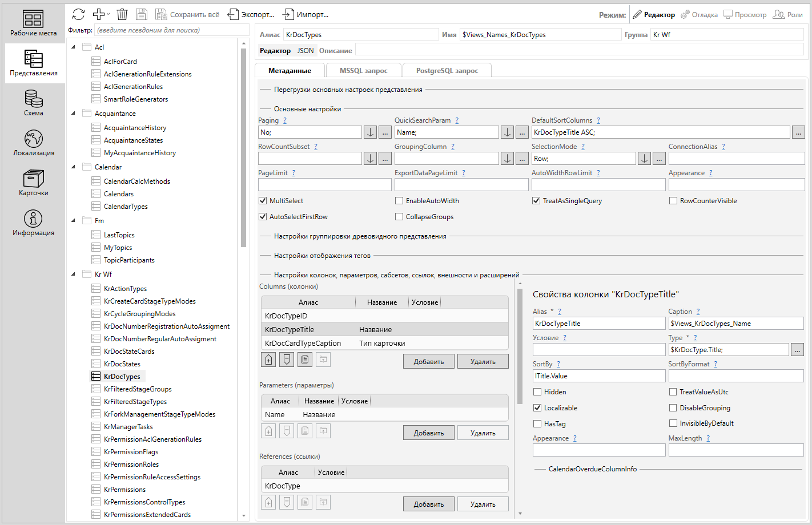The image size is (812, 525).
Task: Click the trash delete icon in the toolbar
Action: tap(122, 14)
